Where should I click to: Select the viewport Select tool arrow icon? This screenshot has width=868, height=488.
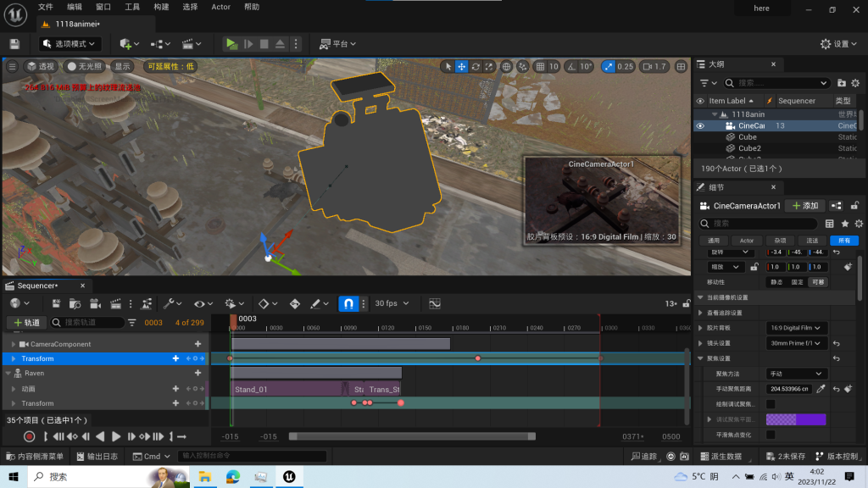pyautogui.click(x=448, y=66)
